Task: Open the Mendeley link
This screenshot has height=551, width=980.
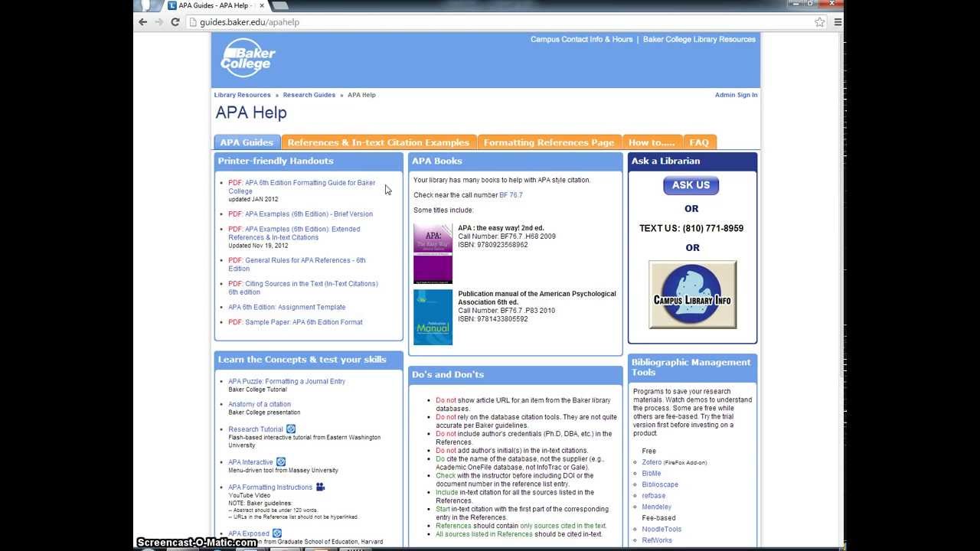Action: (x=657, y=507)
